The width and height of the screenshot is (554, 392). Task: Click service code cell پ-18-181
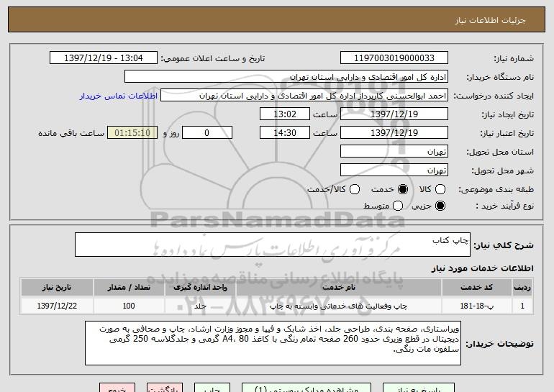point(476,306)
